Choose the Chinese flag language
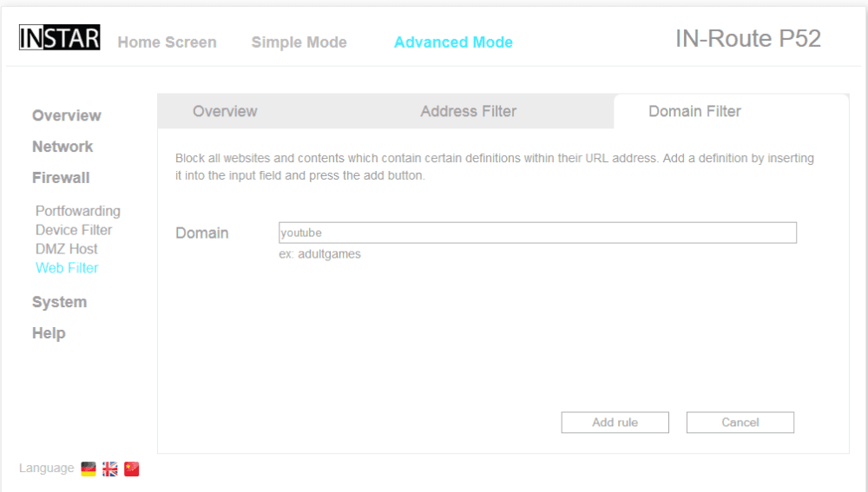The width and height of the screenshot is (868, 492). (x=132, y=469)
